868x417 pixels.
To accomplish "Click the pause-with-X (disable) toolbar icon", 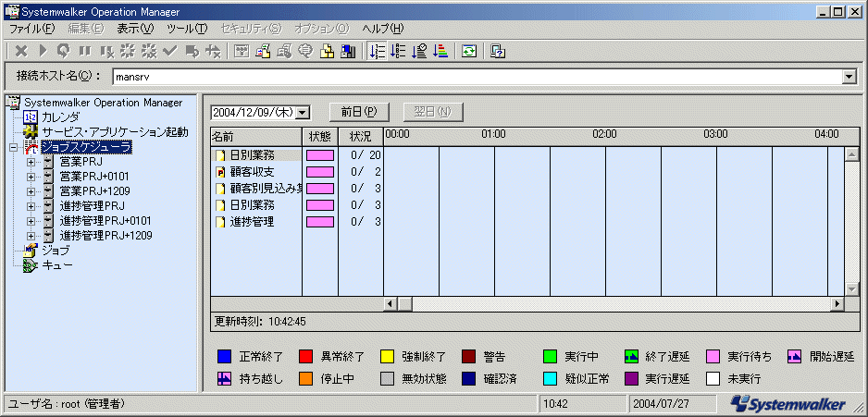I will 106,52.
